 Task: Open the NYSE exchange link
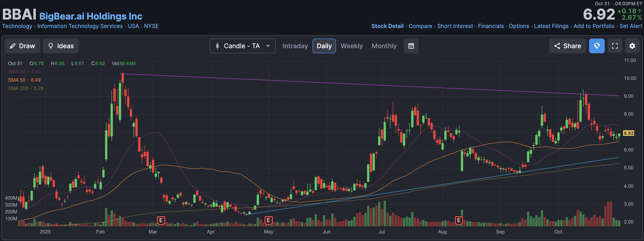(x=151, y=26)
